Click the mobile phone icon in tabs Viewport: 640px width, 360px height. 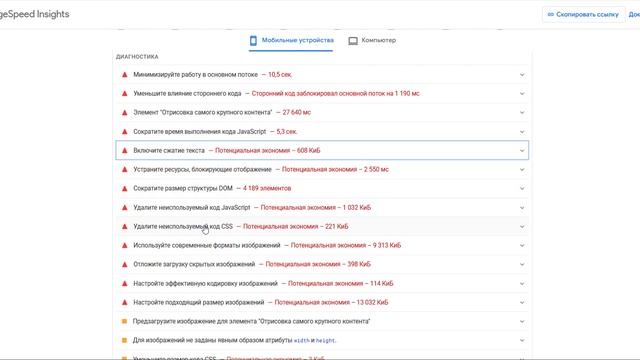pyautogui.click(x=253, y=40)
